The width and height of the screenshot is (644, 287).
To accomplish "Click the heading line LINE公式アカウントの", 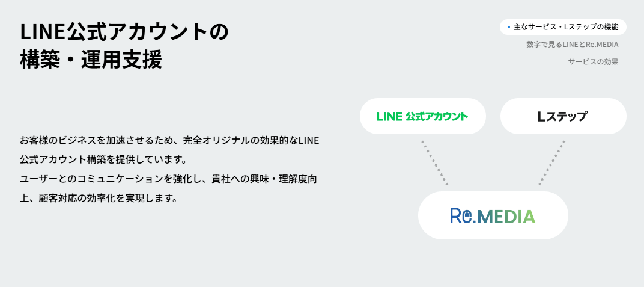I will (124, 32).
